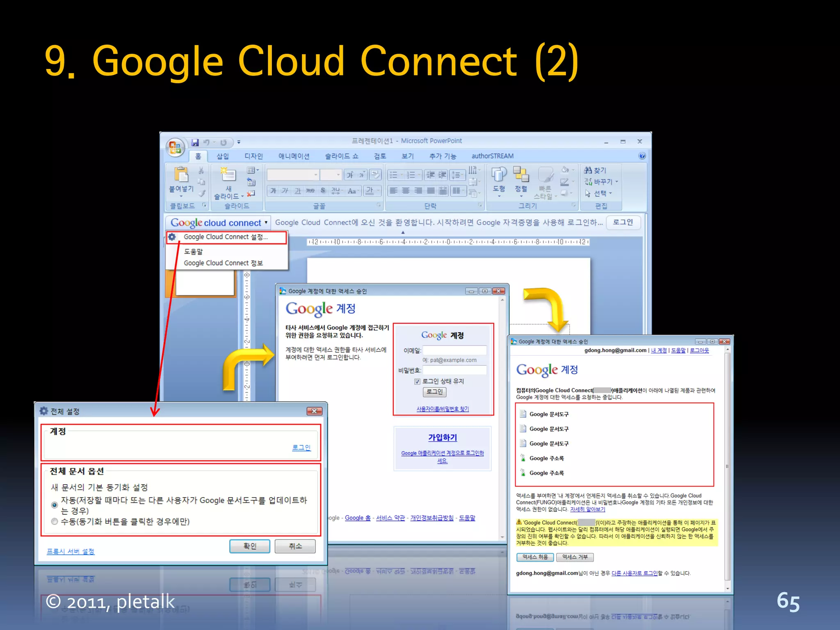Click the 가입하기 sign-up link

(x=443, y=438)
